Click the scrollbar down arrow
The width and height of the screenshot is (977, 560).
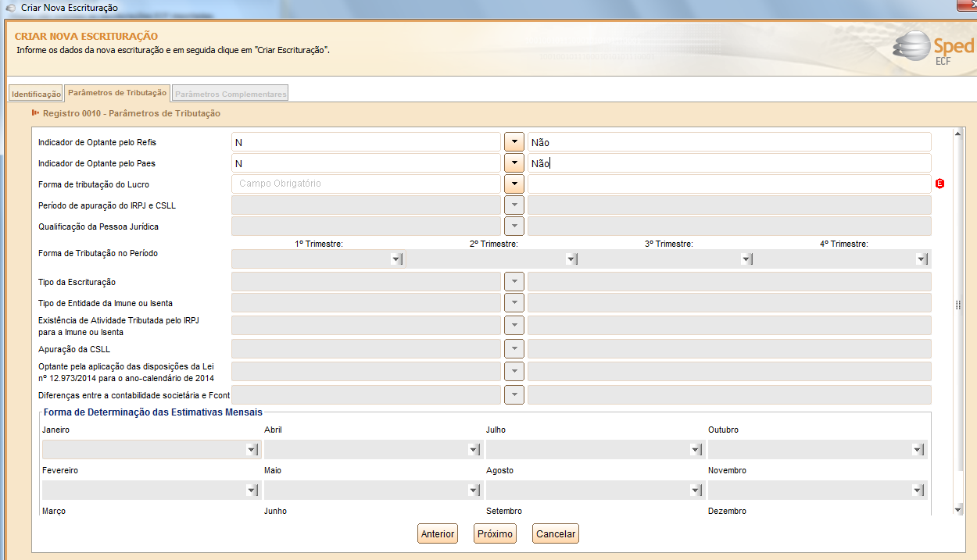pos(958,509)
